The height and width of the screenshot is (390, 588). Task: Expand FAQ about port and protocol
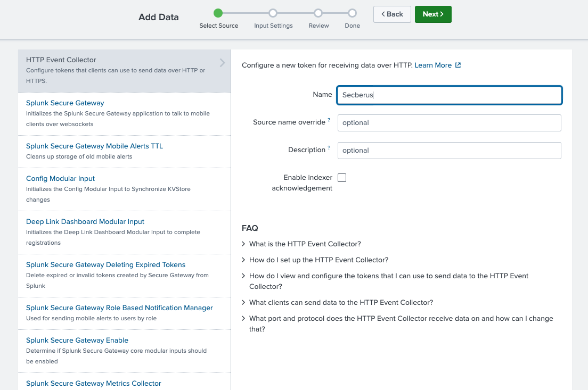pos(397,323)
